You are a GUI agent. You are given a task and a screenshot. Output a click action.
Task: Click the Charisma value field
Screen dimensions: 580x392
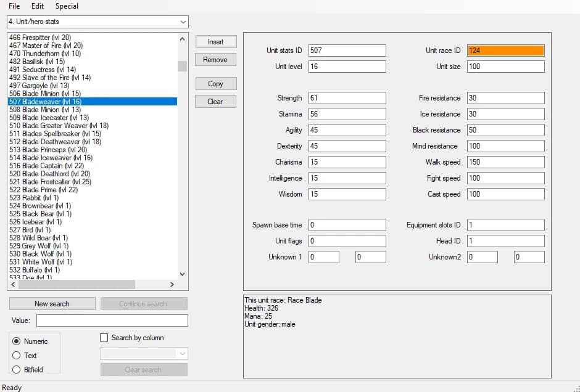coord(347,162)
